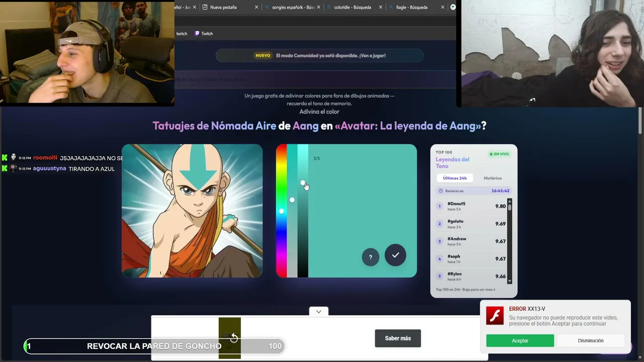
Task: Click the Disminución button
Action: 591,340
